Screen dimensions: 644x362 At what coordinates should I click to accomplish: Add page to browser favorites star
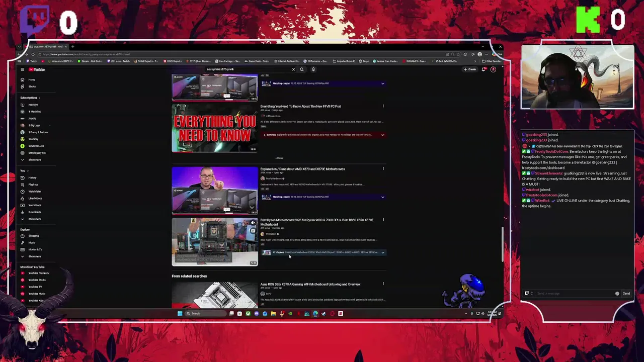coord(459,54)
